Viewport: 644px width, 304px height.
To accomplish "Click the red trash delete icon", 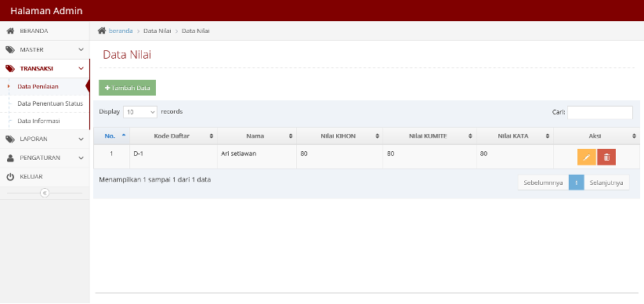I will click(x=606, y=157).
